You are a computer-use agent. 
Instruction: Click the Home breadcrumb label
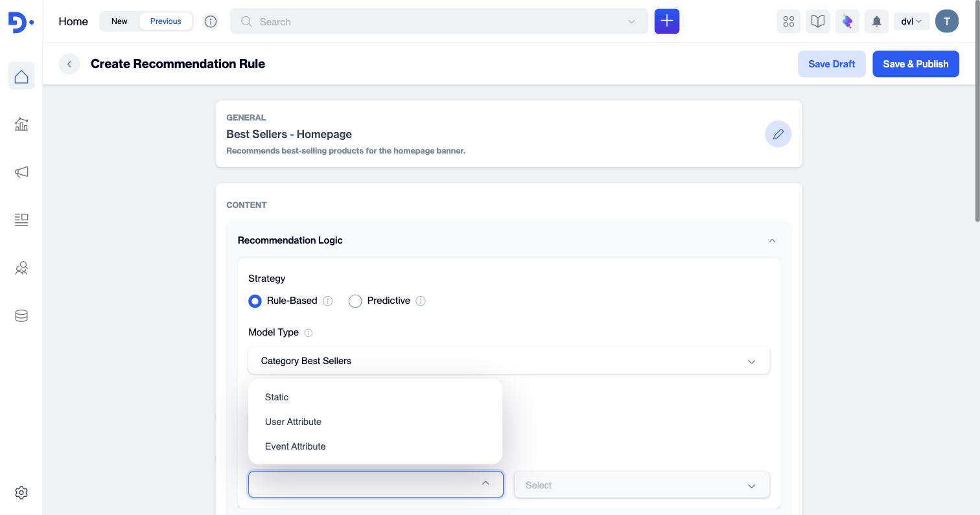(x=73, y=21)
